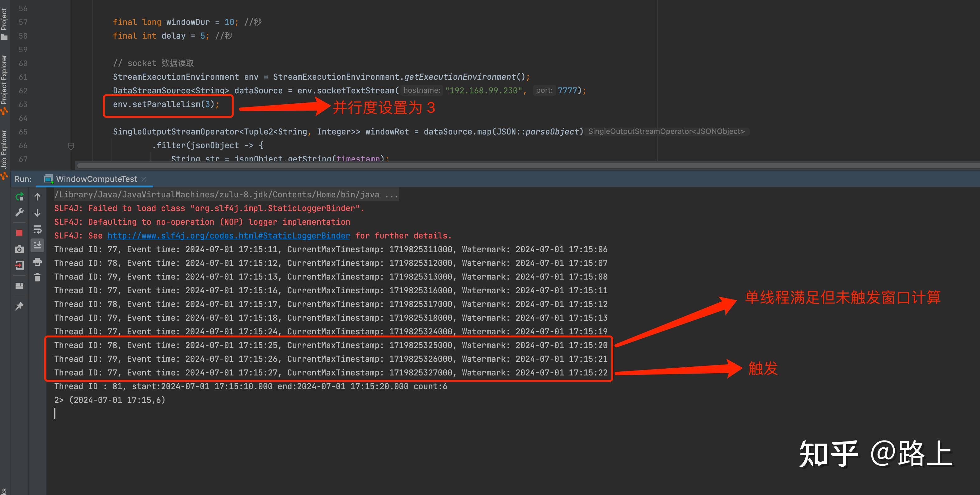Open the slf4j StaticLoggerBinder hyperlink
980x495 pixels.
coord(228,236)
